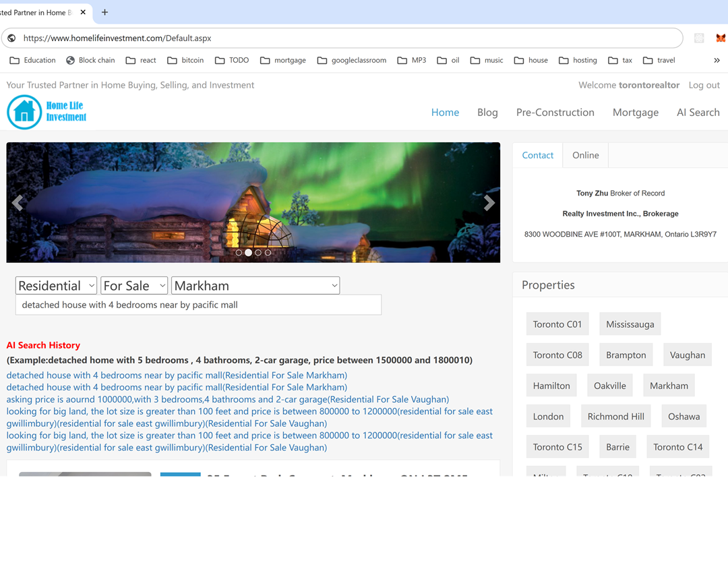Image resolution: width=728 pixels, height=561 pixels.
Task: Open the London properties tag
Action: pos(548,416)
